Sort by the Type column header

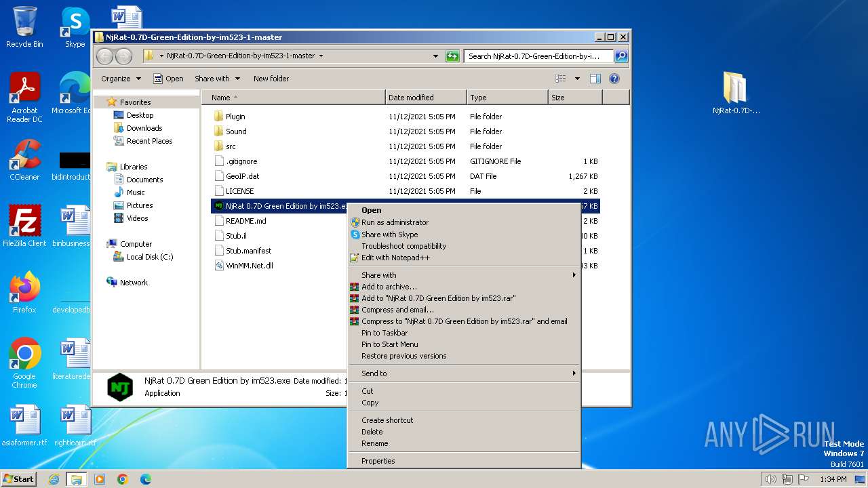coord(507,98)
